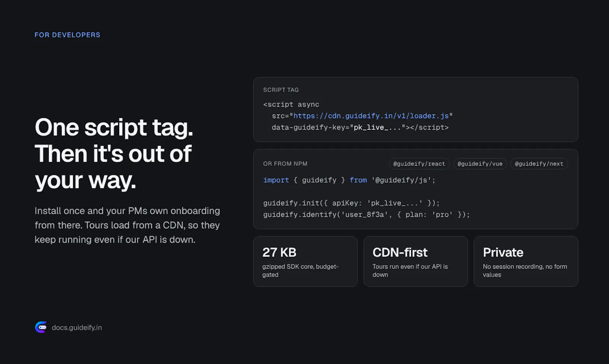This screenshot has width=609, height=364.
Task: Click the "Install once" description paragraph
Action: 127,225
